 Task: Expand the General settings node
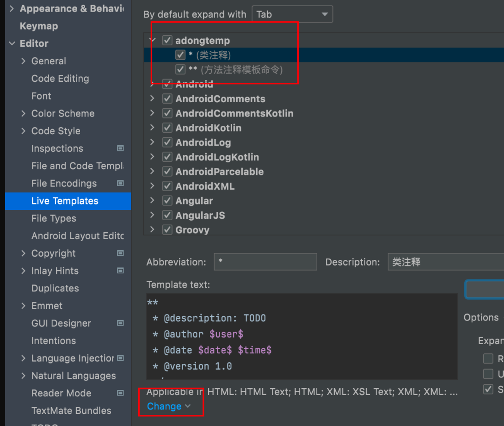point(23,61)
